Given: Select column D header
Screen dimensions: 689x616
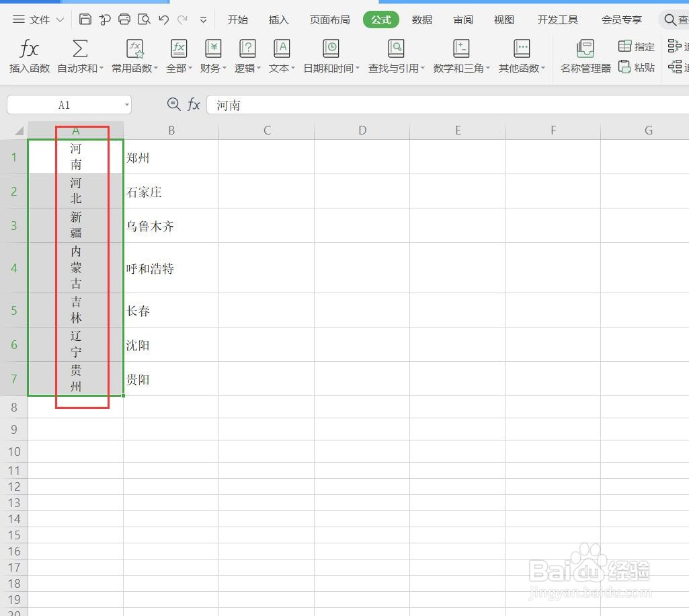Looking at the screenshot, I should pos(362,130).
